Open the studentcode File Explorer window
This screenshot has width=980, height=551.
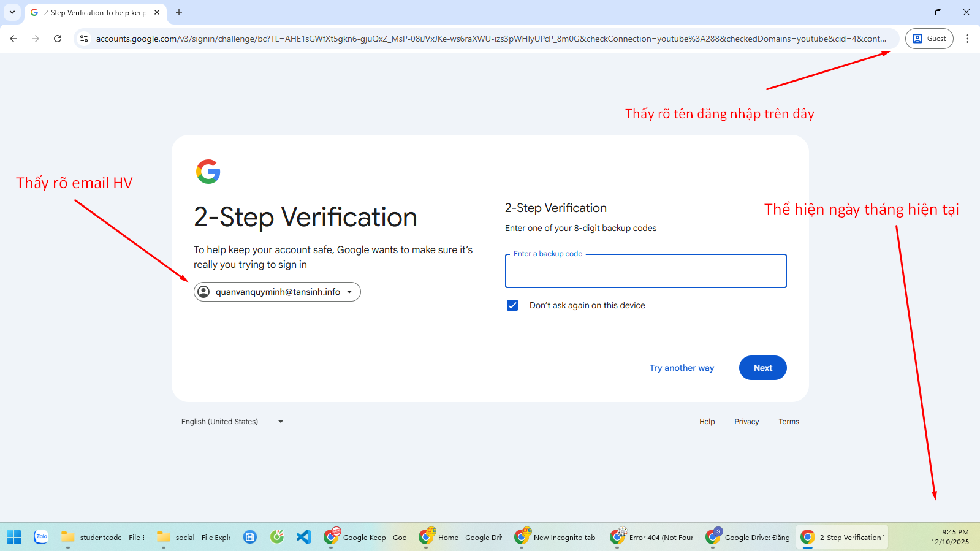[103, 537]
